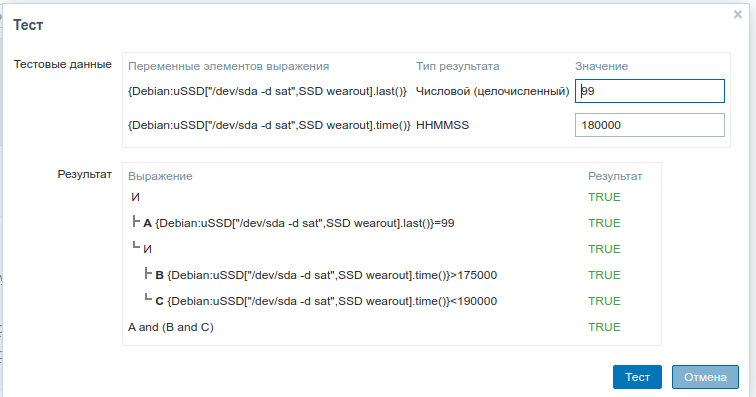Click expression B time()>175000 row

pos(326,275)
